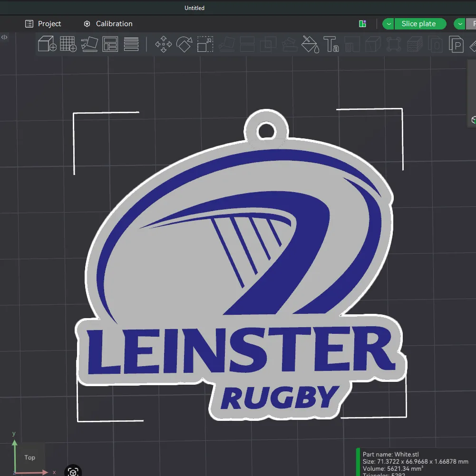This screenshot has width=476, height=476.
Task: Click the green and red layout icon
Action: click(x=362, y=24)
